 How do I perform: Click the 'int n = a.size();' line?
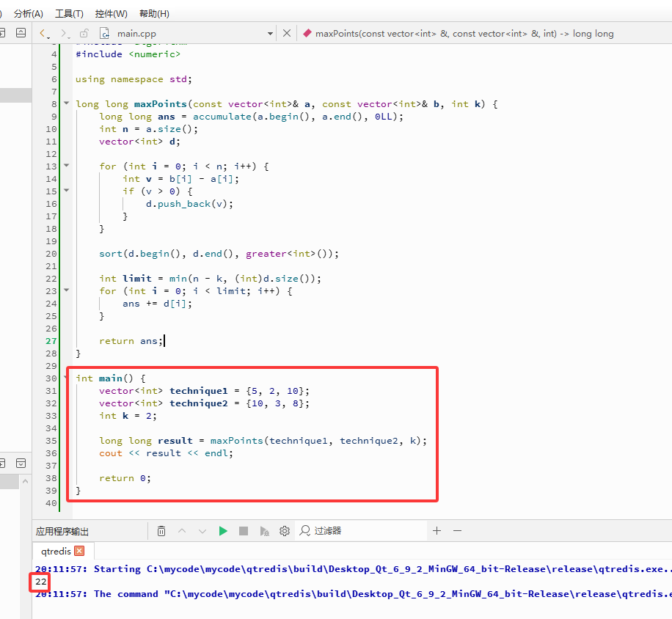pos(149,129)
